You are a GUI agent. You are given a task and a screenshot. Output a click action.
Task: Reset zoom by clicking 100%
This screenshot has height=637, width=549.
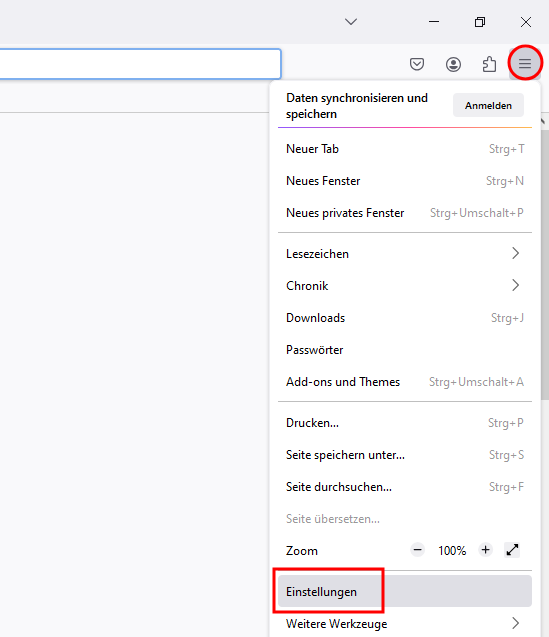coord(452,550)
